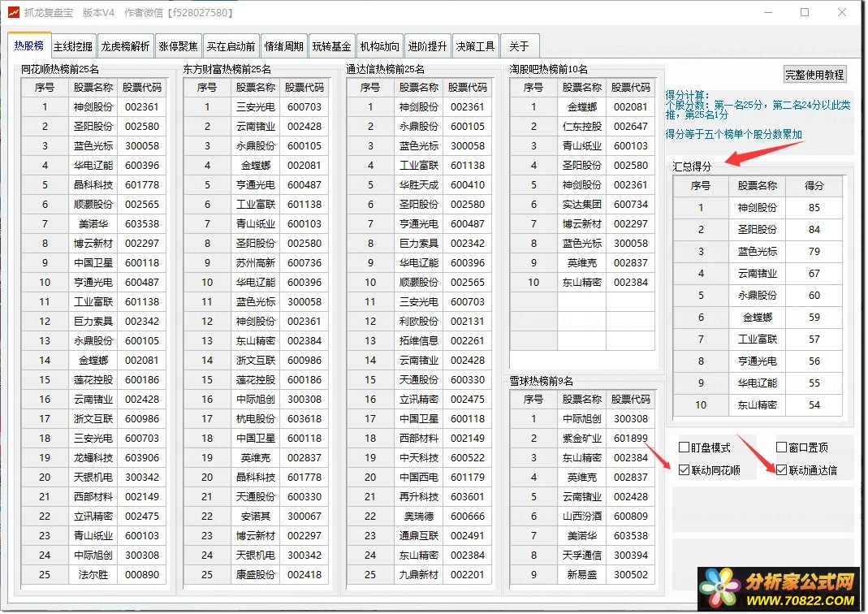Select 神剑股份 row 1 in 同花顺 list
The height and width of the screenshot is (614, 868).
[93, 107]
